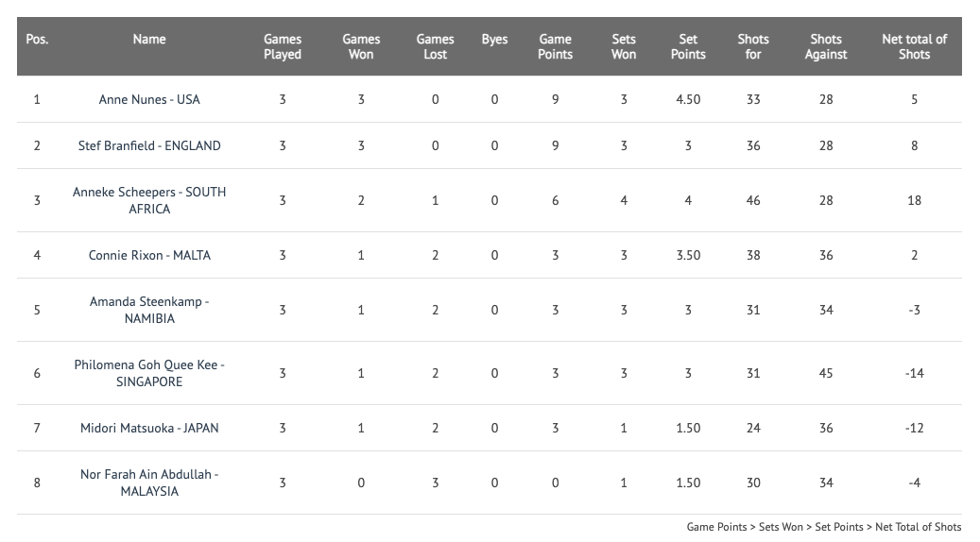Click the Games Lost column header
Image resolution: width=980 pixels, height=542 pixels.
(x=436, y=47)
